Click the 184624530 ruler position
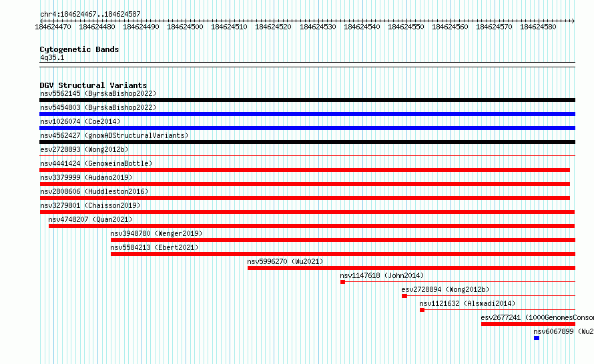 (x=318, y=27)
